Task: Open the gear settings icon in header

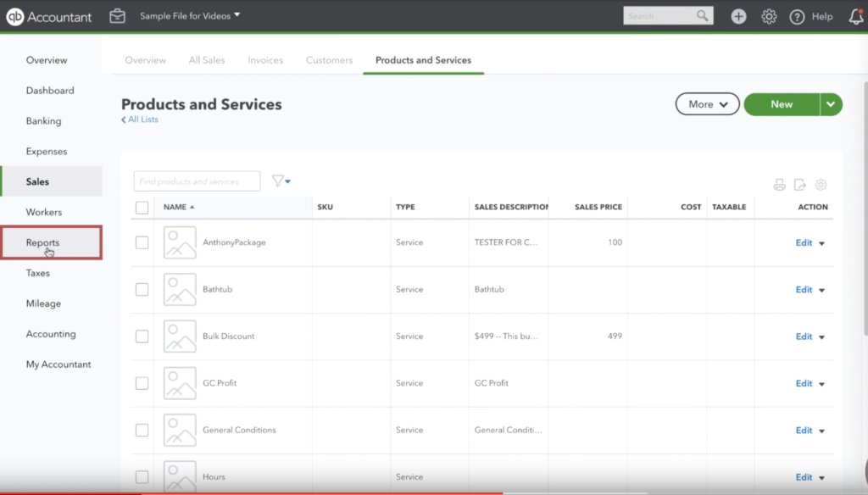Action: 769,16
